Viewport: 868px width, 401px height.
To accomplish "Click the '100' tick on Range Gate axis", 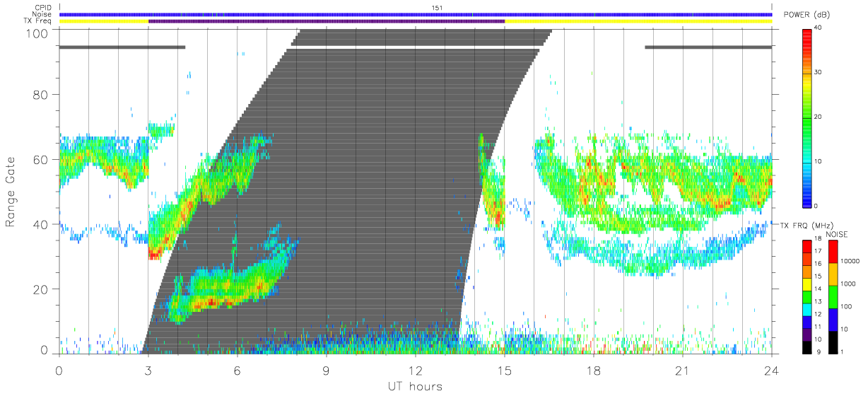I will coord(38,33).
